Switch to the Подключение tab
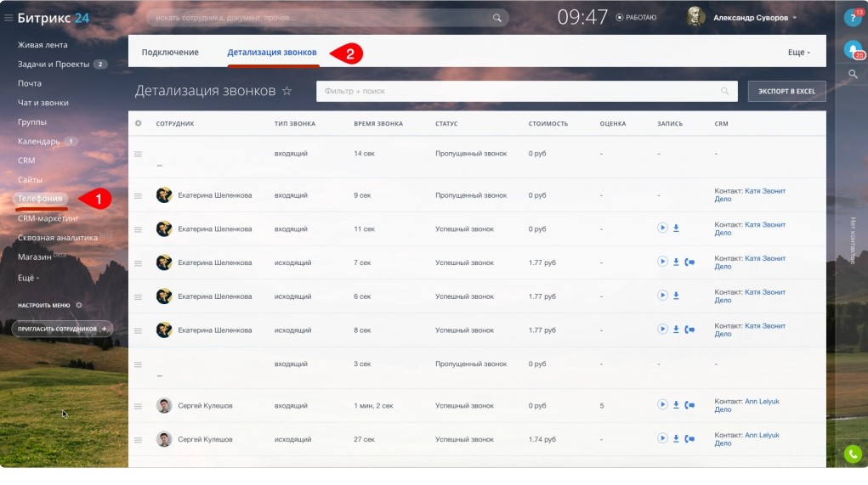This screenshot has width=868, height=485. point(170,53)
